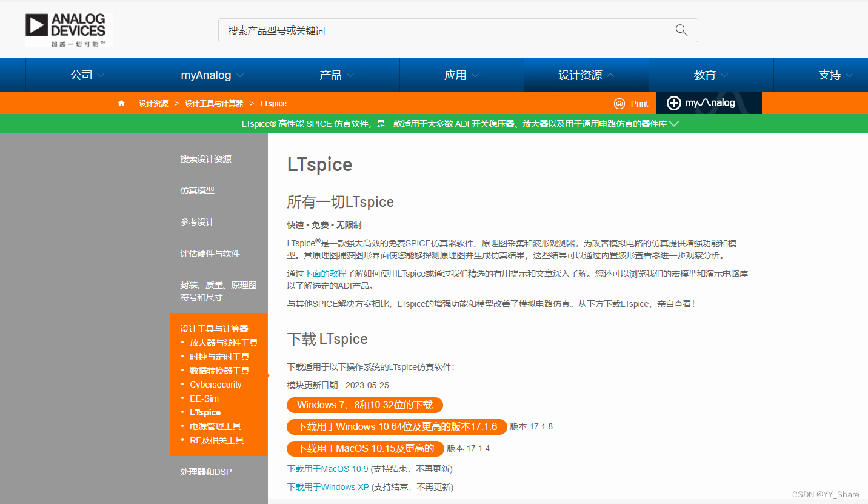Download Windows 10 64位 version 17.1.6
The width and height of the screenshot is (868, 504).
tap(396, 427)
